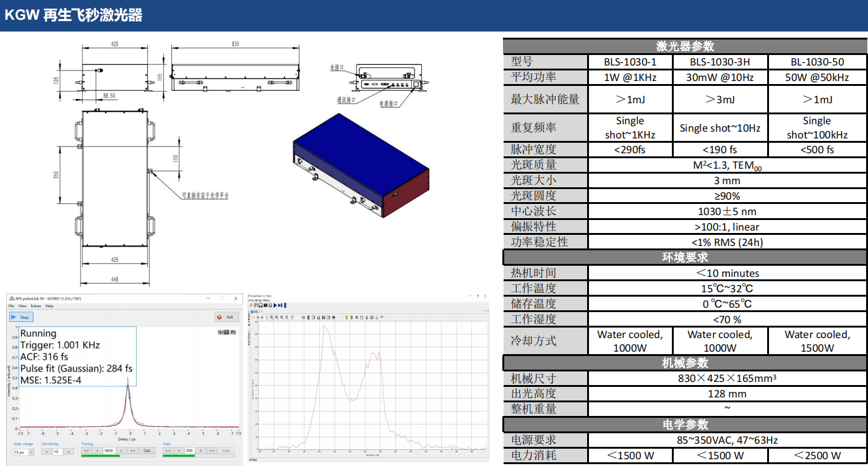Click the power supply cell 85~350VAC, 47~63Hz
The image size is (868, 466).
[x=727, y=440]
